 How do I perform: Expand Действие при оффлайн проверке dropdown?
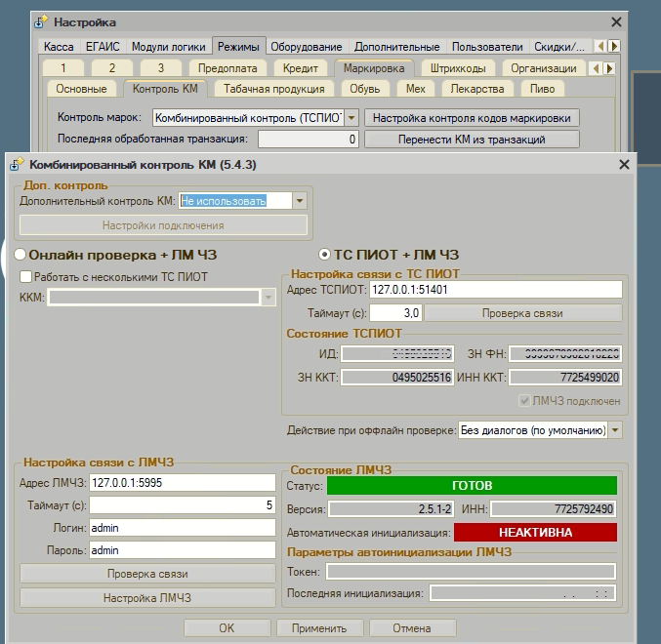coord(615,430)
